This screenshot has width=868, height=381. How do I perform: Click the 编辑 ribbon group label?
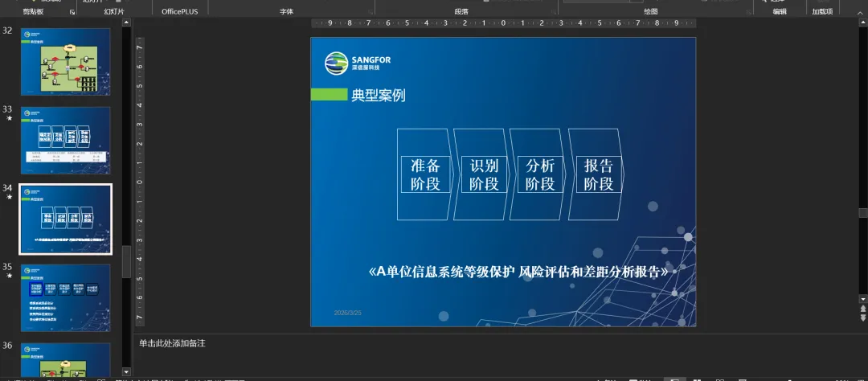coord(780,11)
